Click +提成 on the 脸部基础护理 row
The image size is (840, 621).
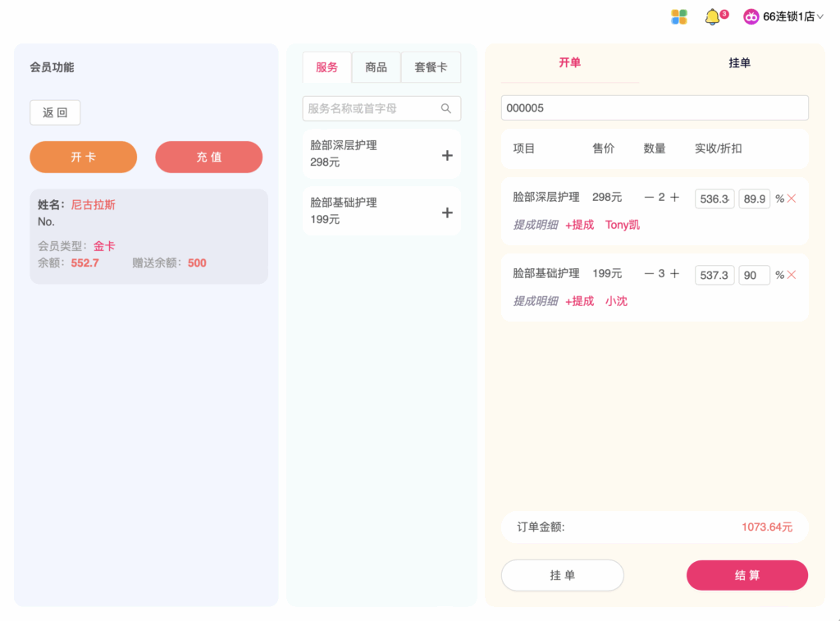[580, 301]
